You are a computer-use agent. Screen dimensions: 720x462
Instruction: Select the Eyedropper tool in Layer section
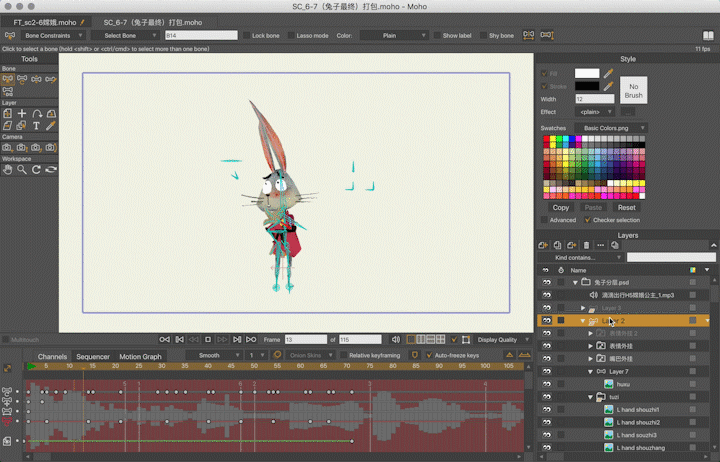point(51,125)
